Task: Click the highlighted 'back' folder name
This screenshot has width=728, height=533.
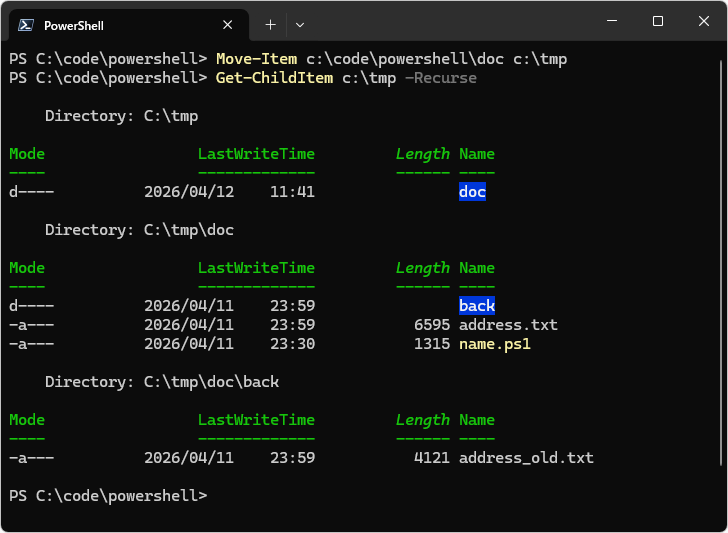Action: 477,306
